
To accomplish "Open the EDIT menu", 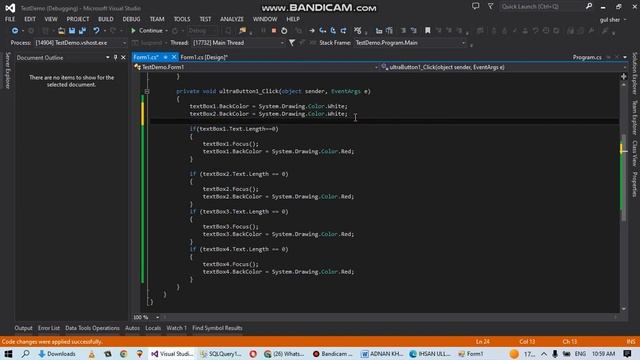I will (x=30, y=19).
